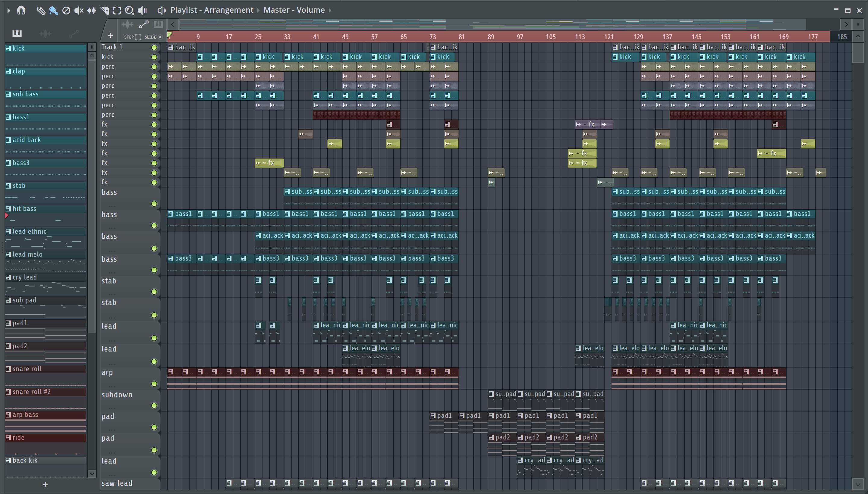Show pattern clips in picker panel
The image size is (868, 494).
point(17,33)
